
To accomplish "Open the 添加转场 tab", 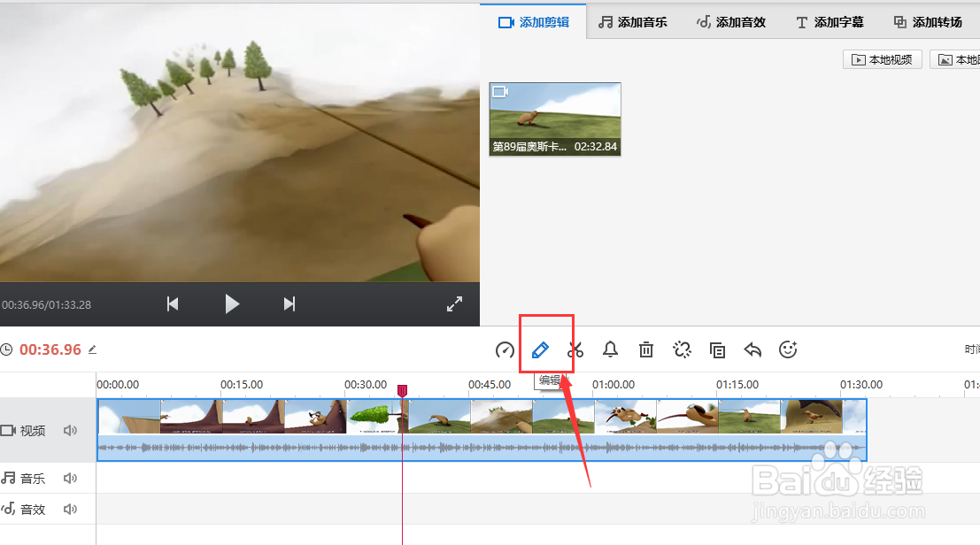I will click(x=928, y=22).
